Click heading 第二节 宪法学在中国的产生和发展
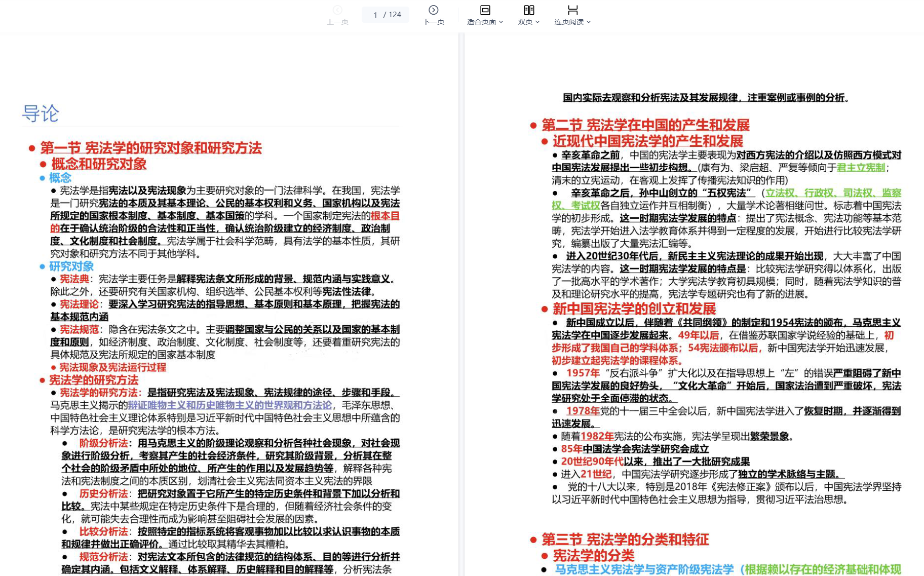Screen dimensions: 924x576 645,125
